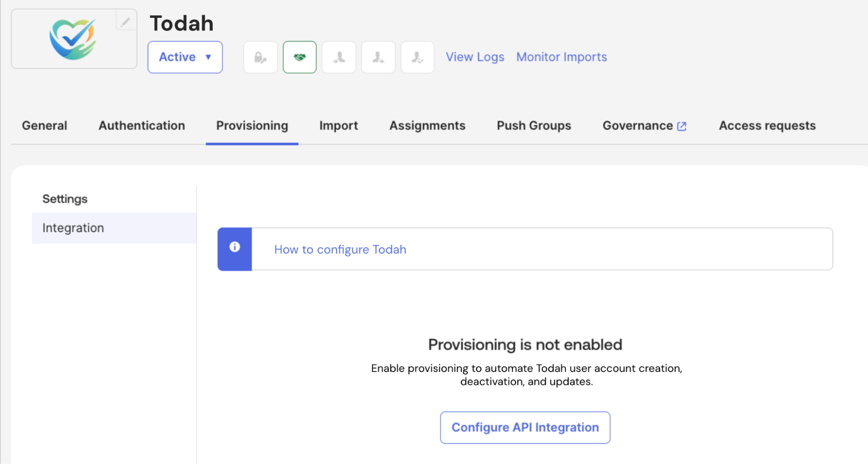Click the Todah app logo thumbnail

click(74, 38)
